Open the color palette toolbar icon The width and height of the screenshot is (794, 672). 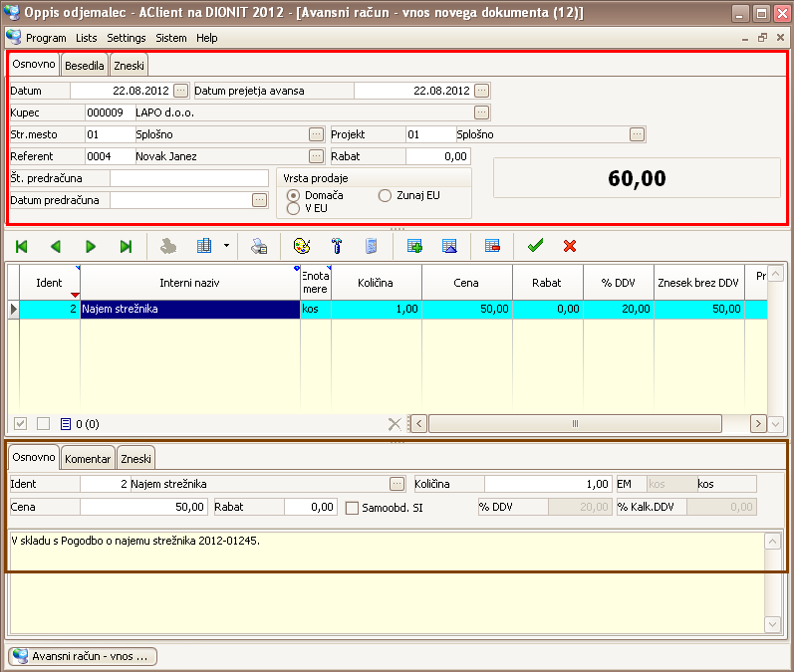click(x=302, y=246)
